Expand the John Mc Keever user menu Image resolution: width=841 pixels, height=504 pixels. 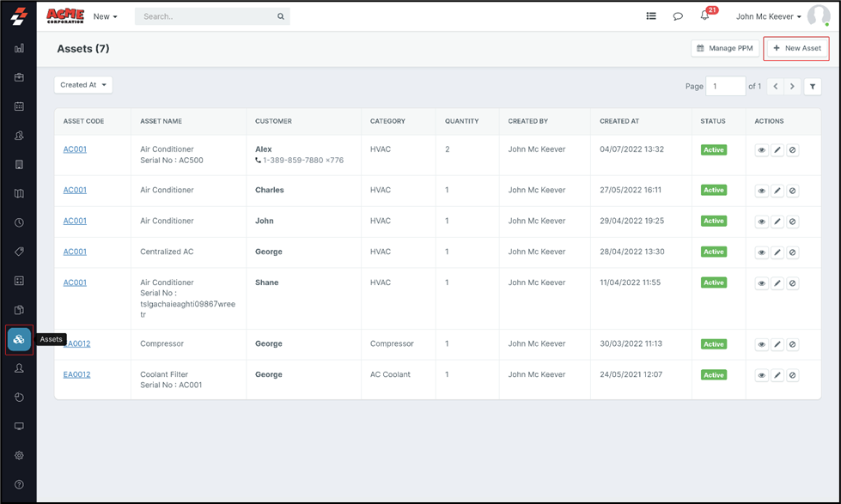click(768, 16)
